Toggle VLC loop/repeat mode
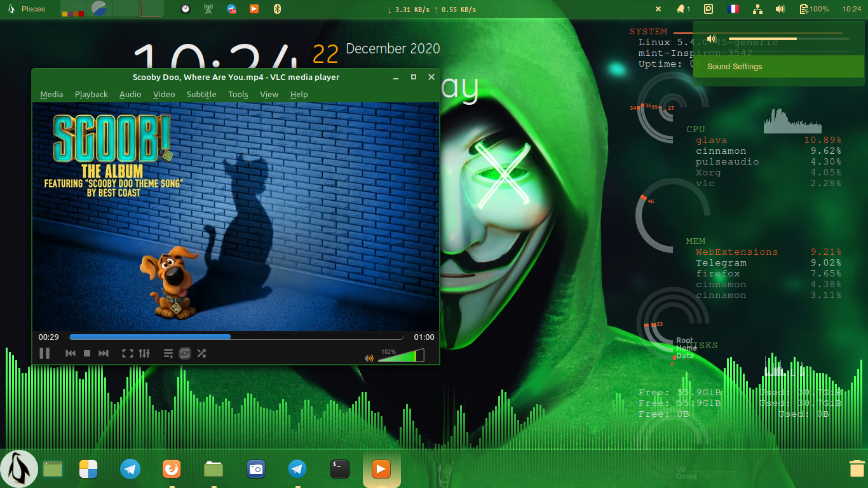868x488 pixels. 185,353
